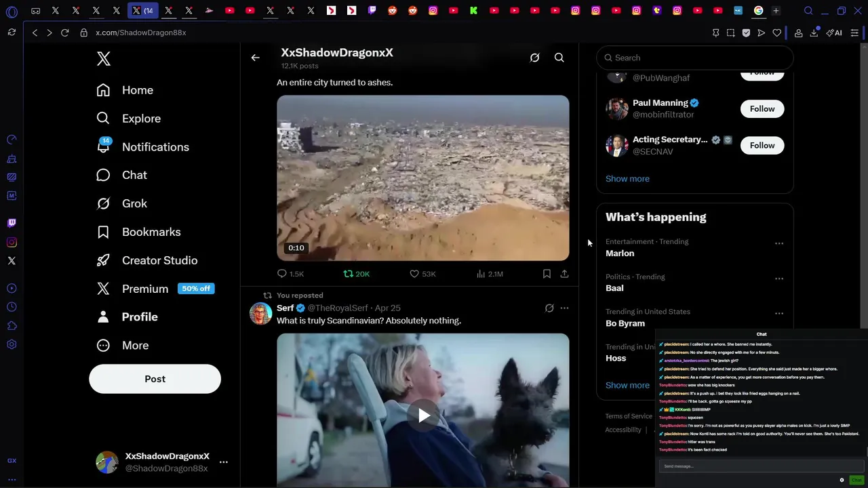Click the address bar URL x.com/ShadowDragon88x
Viewport: 868px width, 488px height.
point(141,33)
